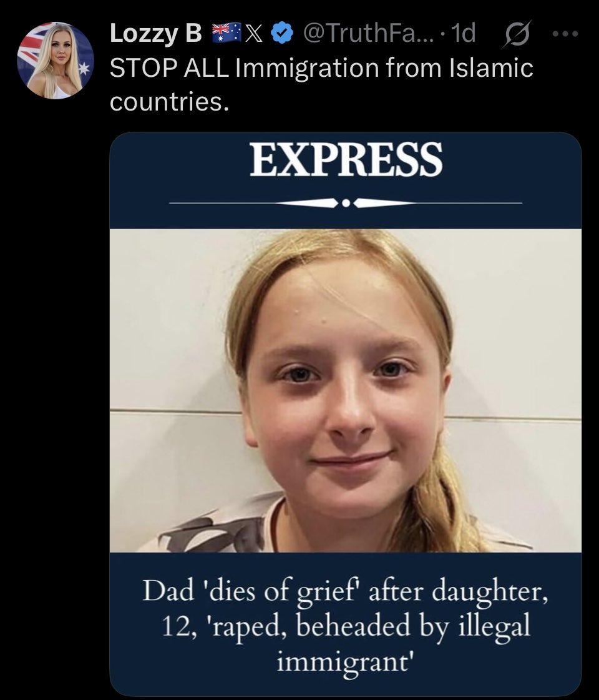Click the ornamental divider under EXPRESS
Image resolution: width=599 pixels, height=700 pixels.
point(346,203)
